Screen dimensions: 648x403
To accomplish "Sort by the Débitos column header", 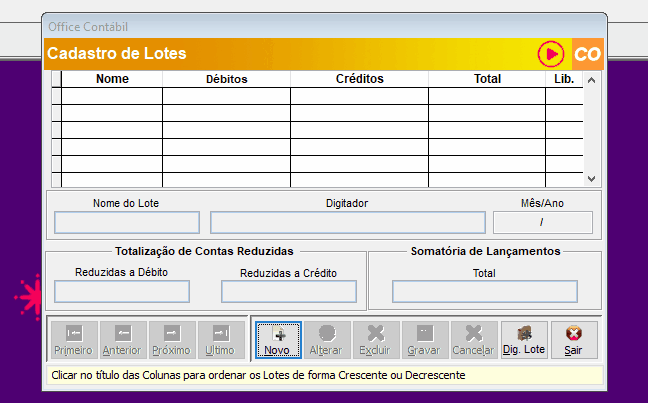I will [x=226, y=79].
